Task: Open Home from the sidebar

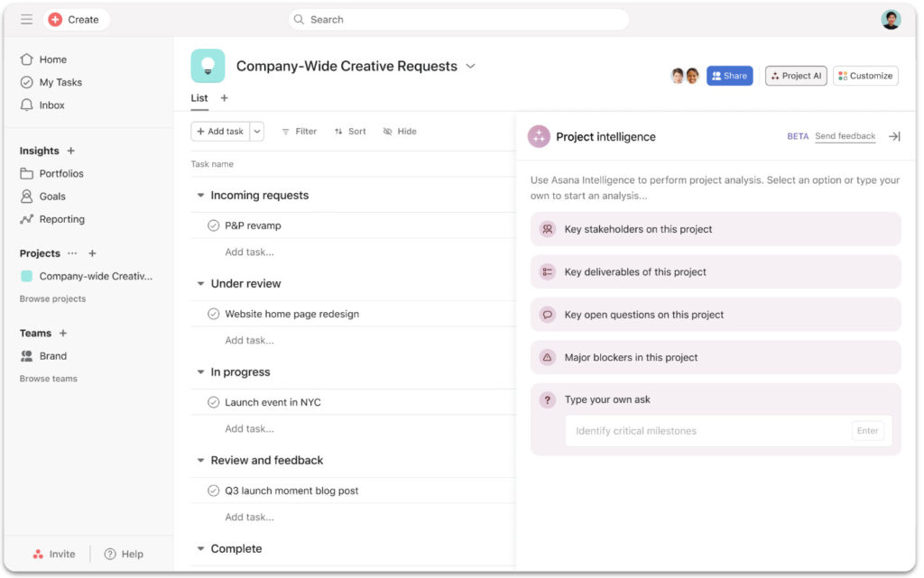Action: pyautogui.click(x=51, y=59)
